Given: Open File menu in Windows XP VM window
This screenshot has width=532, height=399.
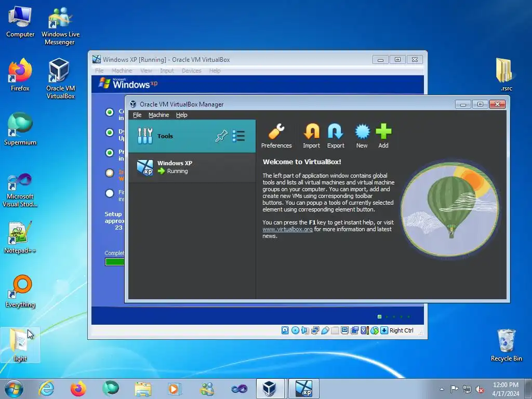Looking at the screenshot, I should click(x=99, y=71).
